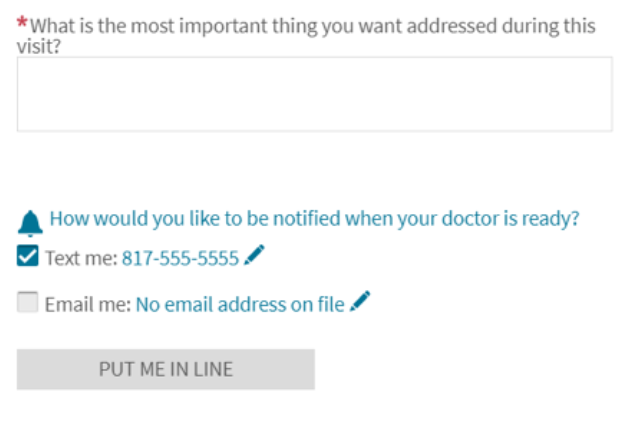Screen dimensions: 637x421
Task: Click the left edge of the visit text area
Action: (x=24, y=94)
